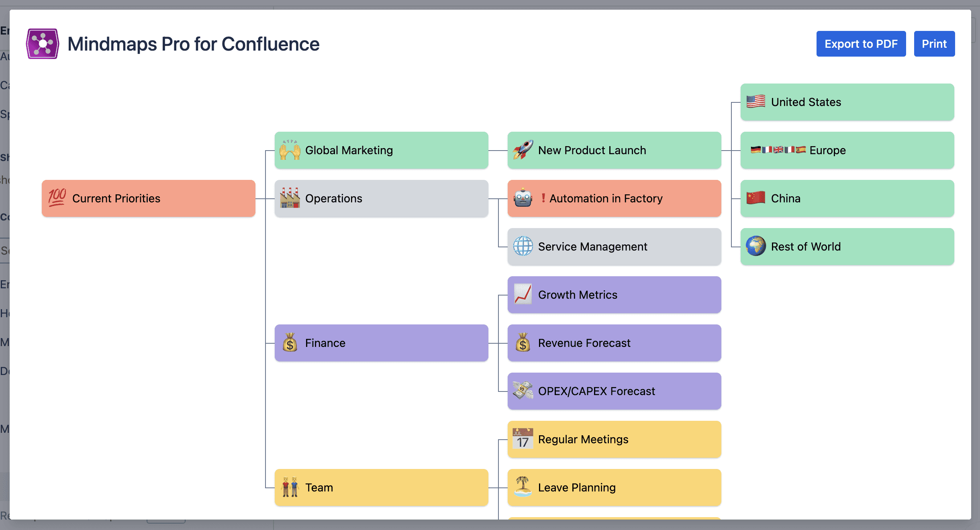Click the factory emoji on Operations
980x530 pixels.
coord(290,198)
